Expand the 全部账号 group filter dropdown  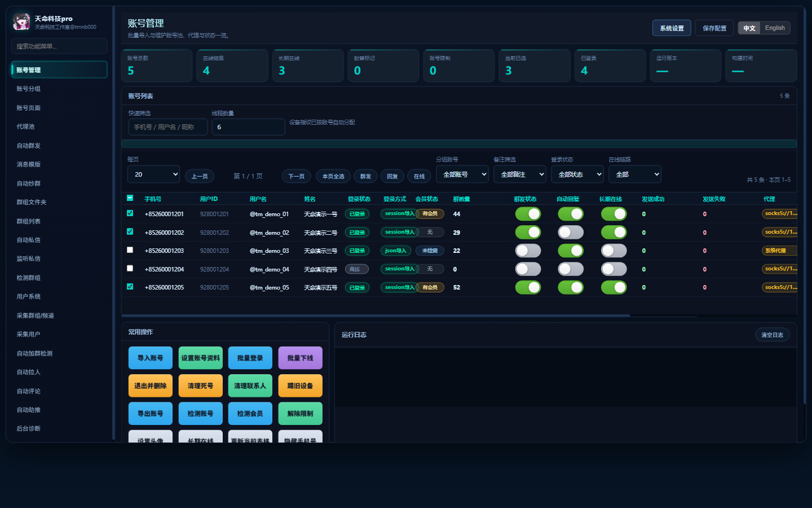[x=462, y=174]
